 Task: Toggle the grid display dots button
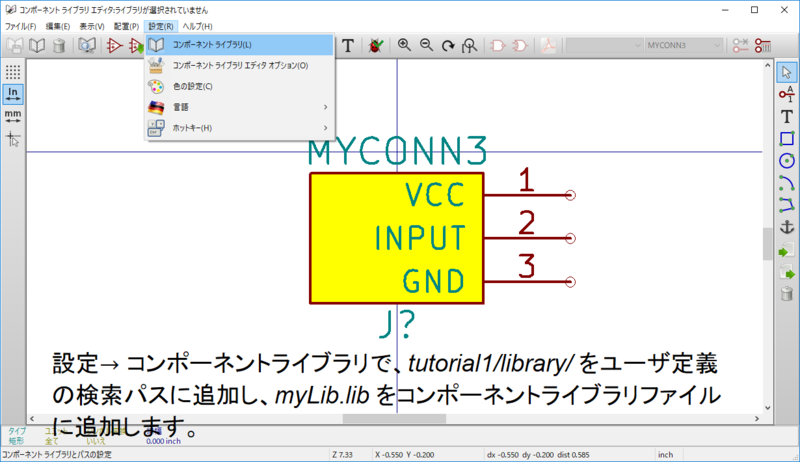tap(13, 72)
